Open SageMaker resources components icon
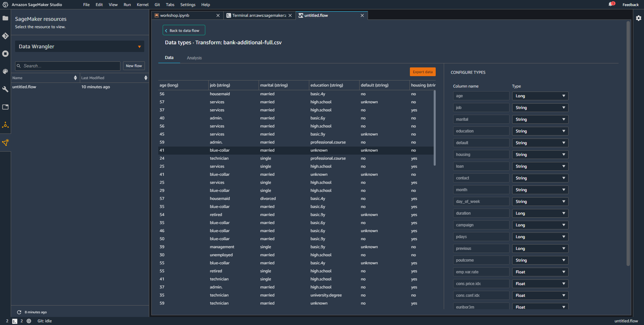644x325 pixels. coord(5,143)
